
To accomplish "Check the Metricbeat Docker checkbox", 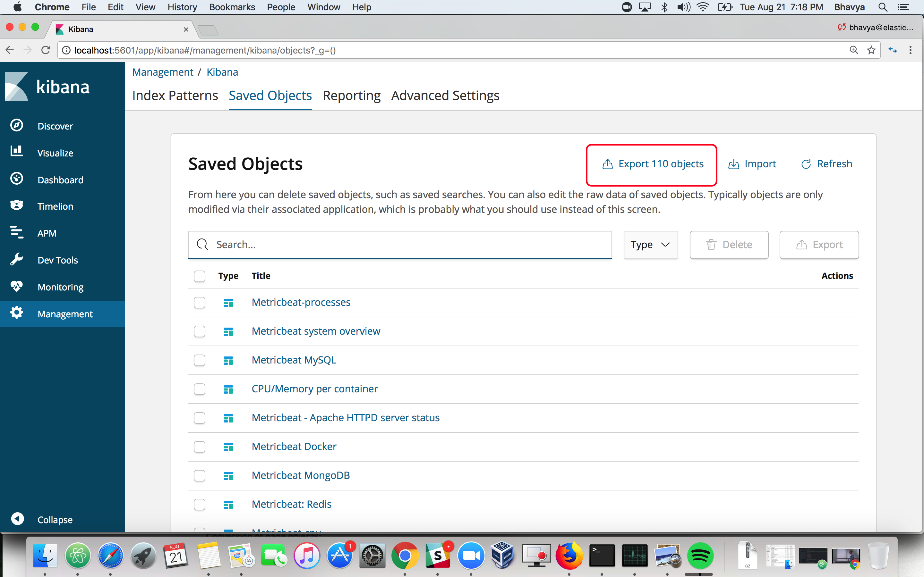I will click(x=200, y=447).
